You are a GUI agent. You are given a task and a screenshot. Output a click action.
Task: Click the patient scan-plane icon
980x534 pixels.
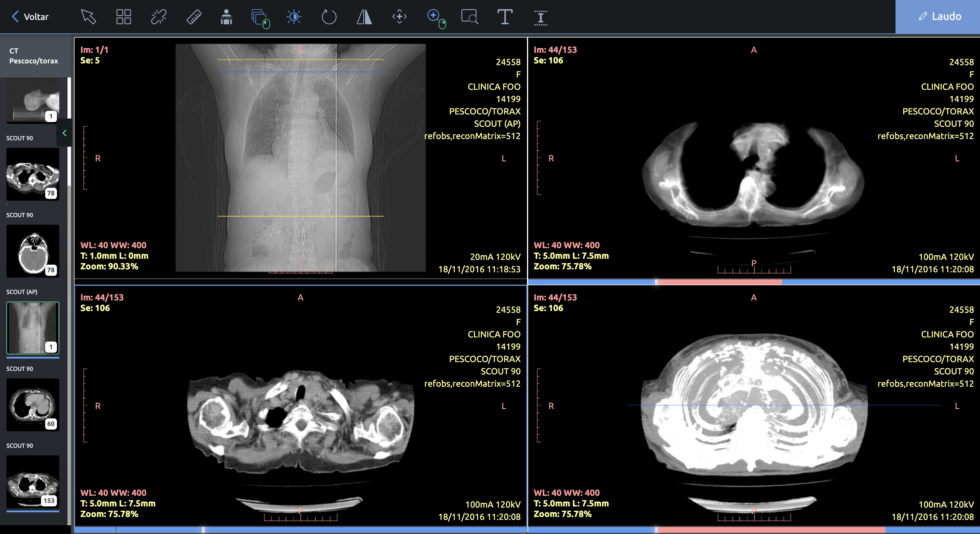[x=226, y=17]
